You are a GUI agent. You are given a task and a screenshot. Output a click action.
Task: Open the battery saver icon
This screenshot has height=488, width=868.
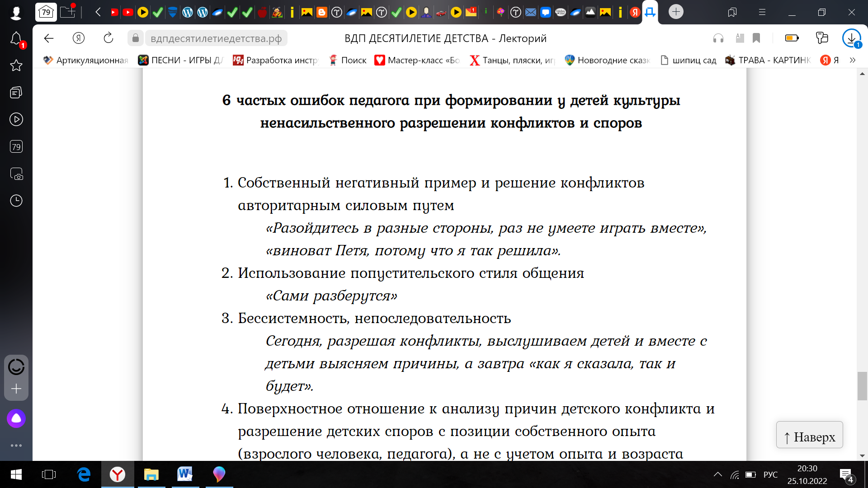[x=792, y=38]
